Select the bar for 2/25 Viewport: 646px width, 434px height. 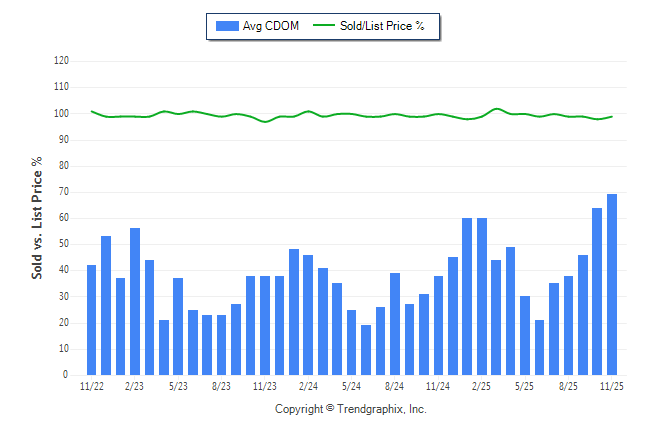coord(482,297)
